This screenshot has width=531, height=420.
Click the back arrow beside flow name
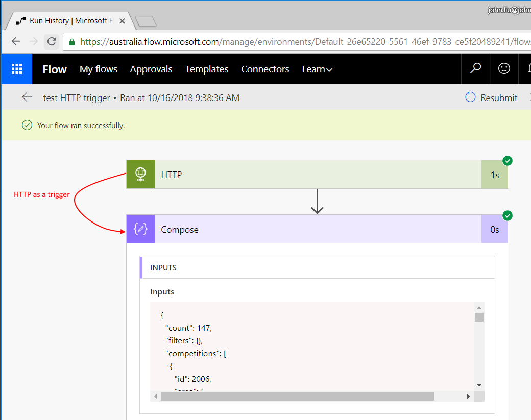[27, 97]
